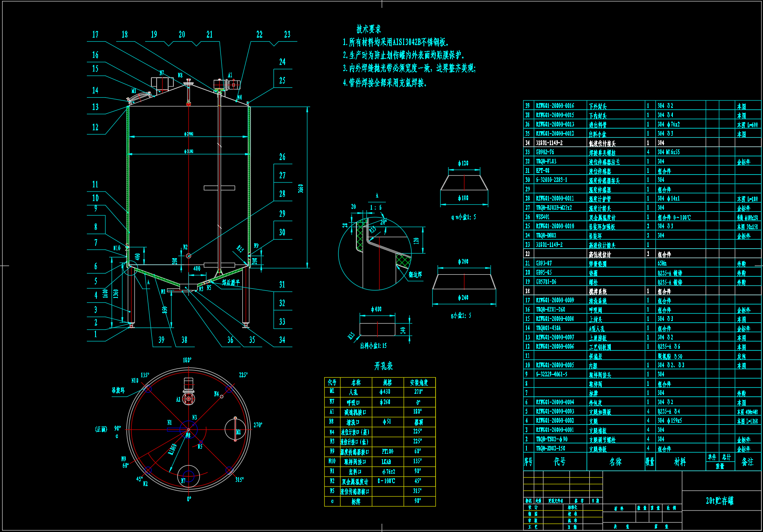Click the φ400 dimension on outlet detail
This screenshot has width=763, height=532.
click(x=376, y=309)
